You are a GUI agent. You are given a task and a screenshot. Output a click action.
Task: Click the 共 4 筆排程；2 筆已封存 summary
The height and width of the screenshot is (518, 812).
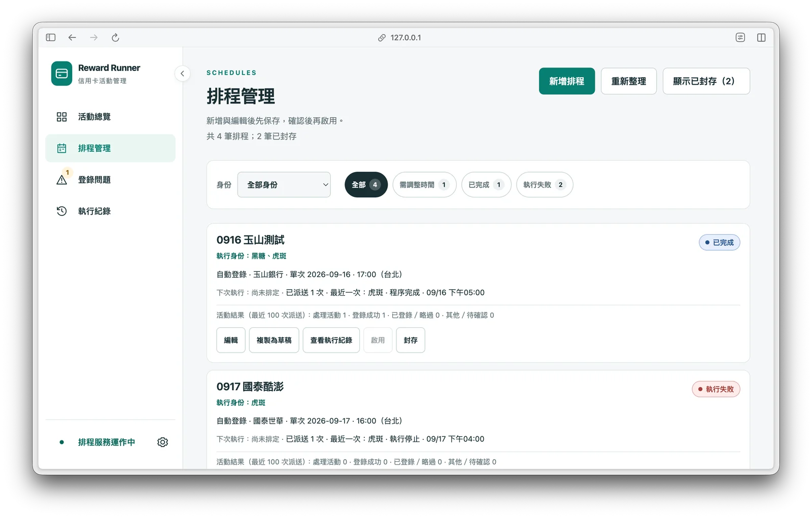click(252, 136)
